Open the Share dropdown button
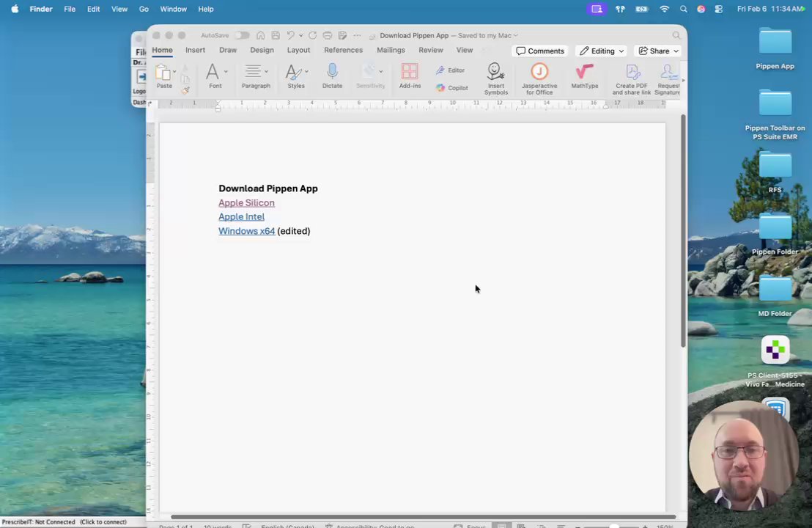 click(658, 51)
